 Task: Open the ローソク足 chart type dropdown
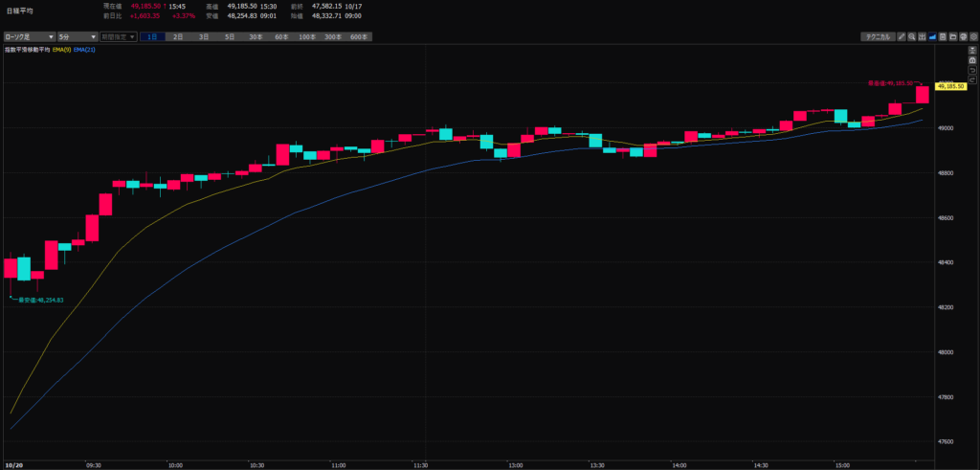coord(28,36)
